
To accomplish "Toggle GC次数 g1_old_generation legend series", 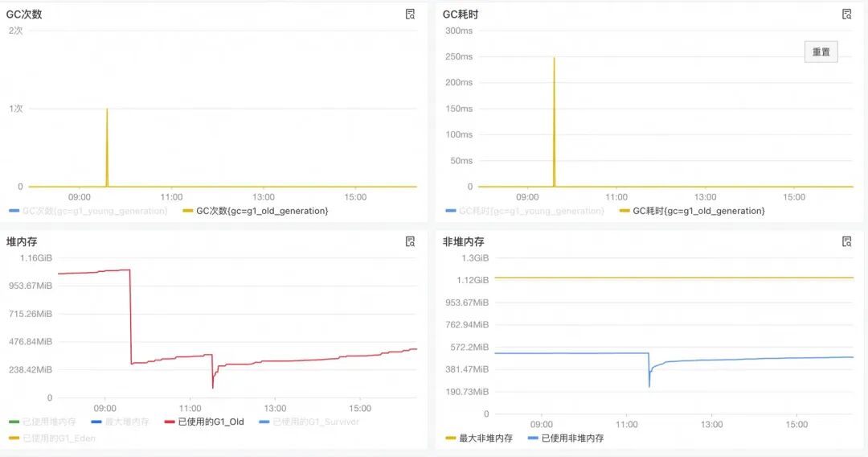I will click(256, 211).
